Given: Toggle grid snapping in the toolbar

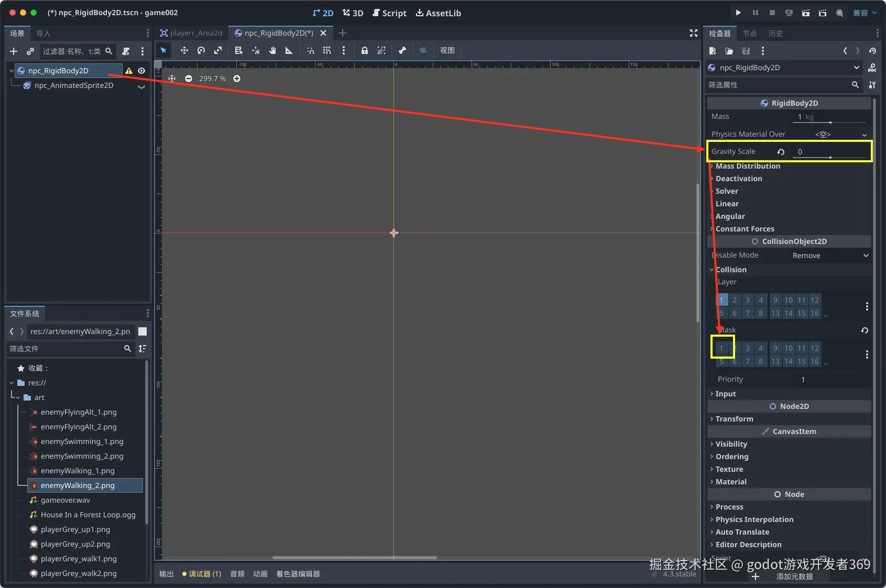Looking at the screenshot, I should pos(327,50).
